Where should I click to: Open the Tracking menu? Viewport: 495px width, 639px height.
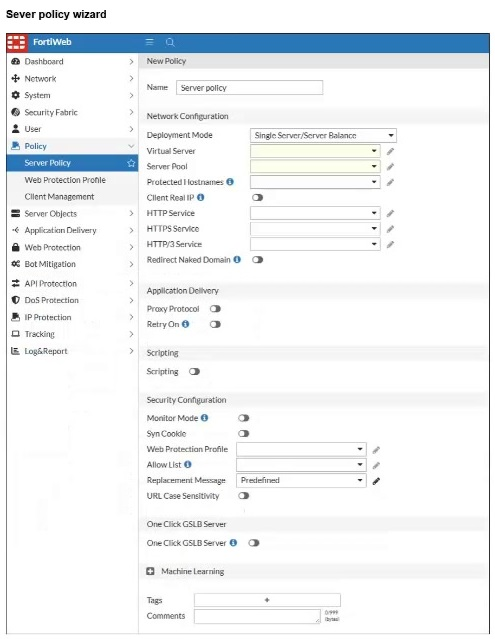click(73, 334)
